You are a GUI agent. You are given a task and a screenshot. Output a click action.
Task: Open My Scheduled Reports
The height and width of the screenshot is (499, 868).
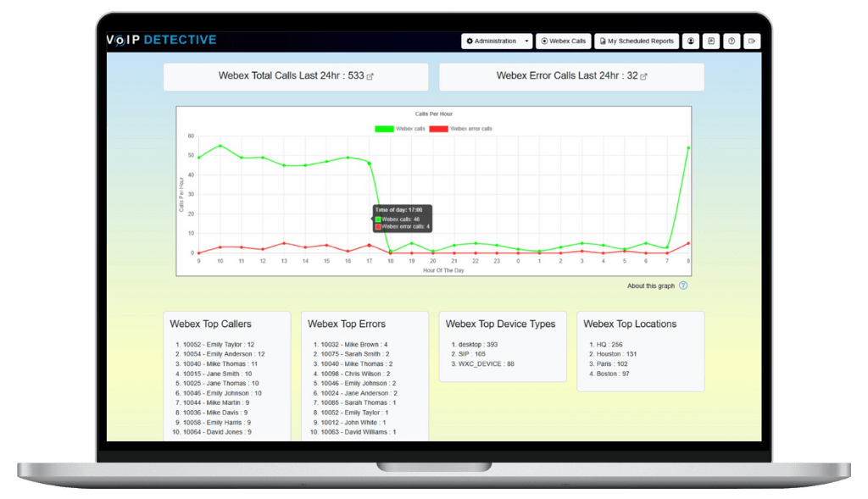pos(637,41)
